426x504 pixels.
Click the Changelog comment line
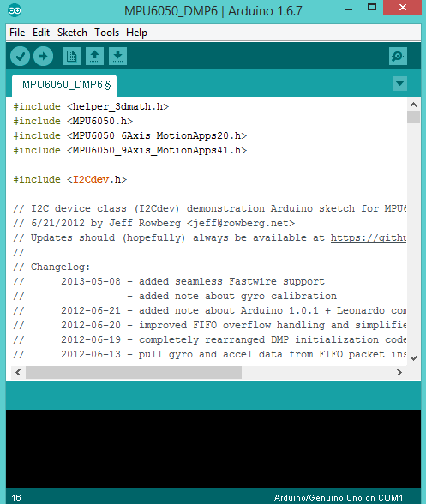pos(51,267)
